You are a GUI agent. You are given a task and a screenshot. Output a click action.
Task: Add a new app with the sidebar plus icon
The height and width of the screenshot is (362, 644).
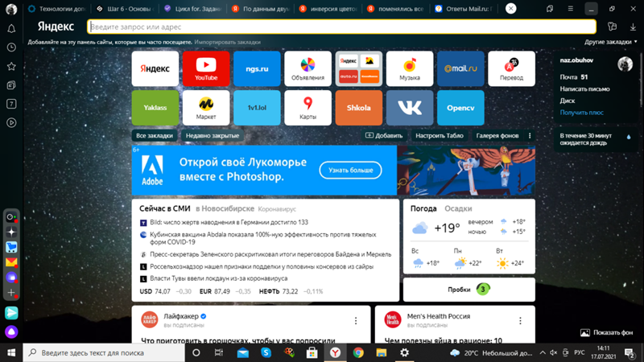pyautogui.click(x=11, y=293)
